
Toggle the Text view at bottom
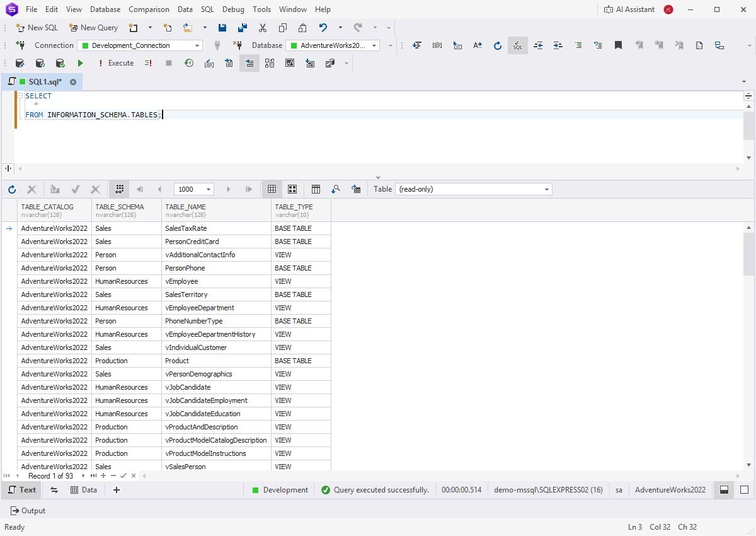pyautogui.click(x=22, y=490)
